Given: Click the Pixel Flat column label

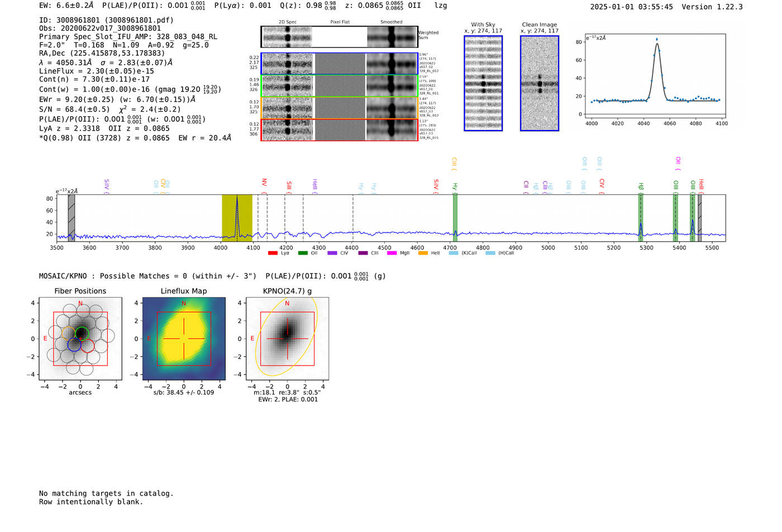Looking at the screenshot, I should click(340, 22).
